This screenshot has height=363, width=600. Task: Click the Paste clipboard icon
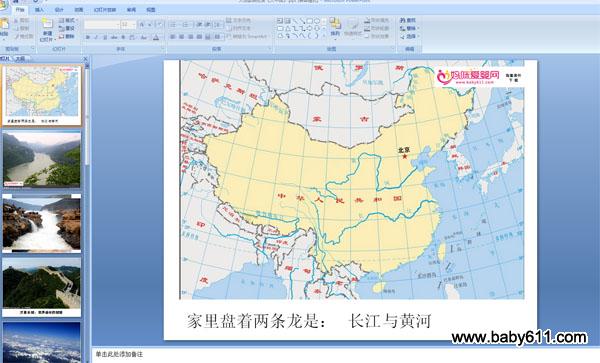[4, 24]
